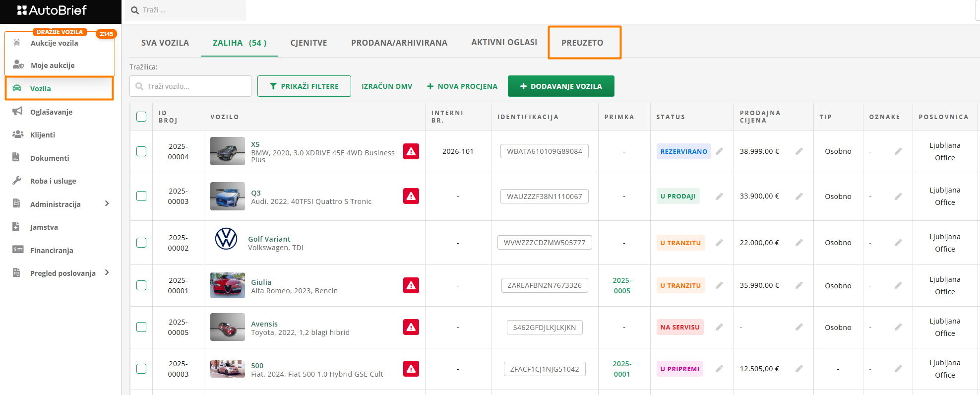Show filters with PRIKAŽI FILTERE button

coord(304,86)
